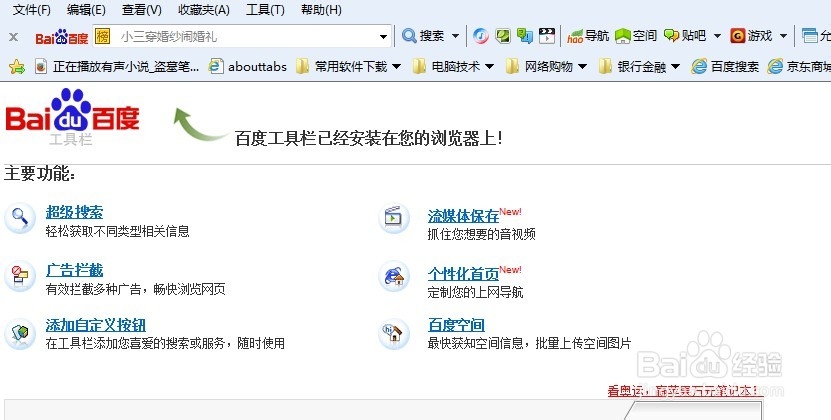Screen dimensions: 831x420
Task: Open the 流媒体保存 link
Action: pyautogui.click(x=463, y=216)
